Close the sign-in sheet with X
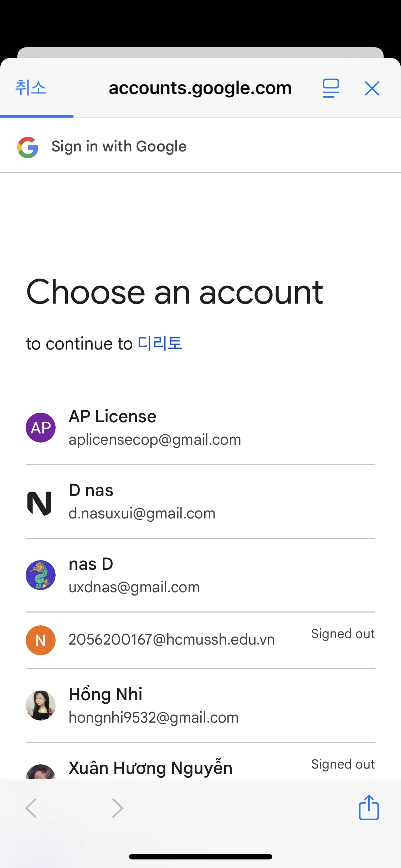The image size is (401, 868). pos(372,88)
